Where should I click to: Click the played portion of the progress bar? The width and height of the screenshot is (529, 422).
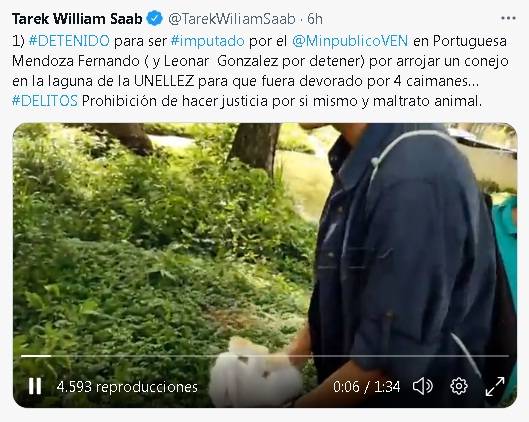coord(36,356)
